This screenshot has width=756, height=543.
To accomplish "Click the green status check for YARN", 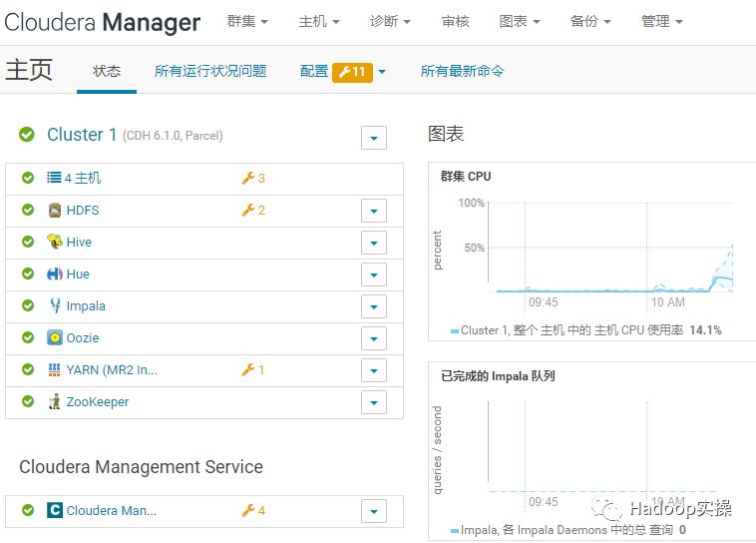I will click(28, 369).
